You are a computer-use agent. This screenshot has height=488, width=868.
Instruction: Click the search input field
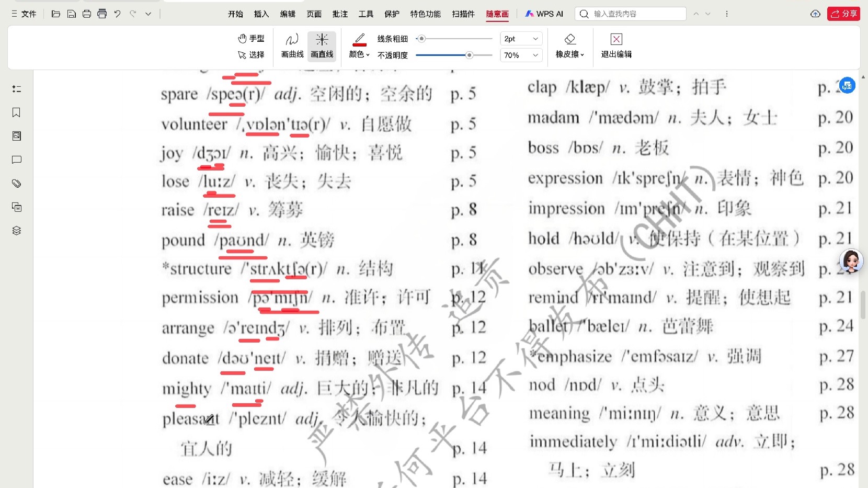tap(631, 14)
